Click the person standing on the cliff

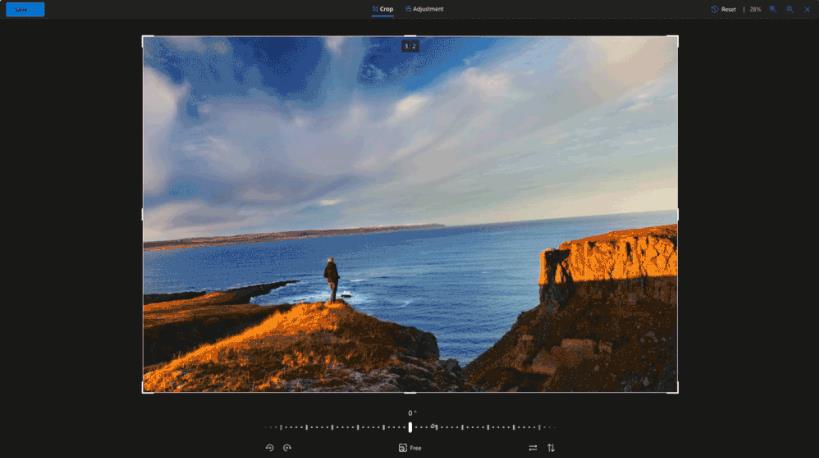[331, 279]
